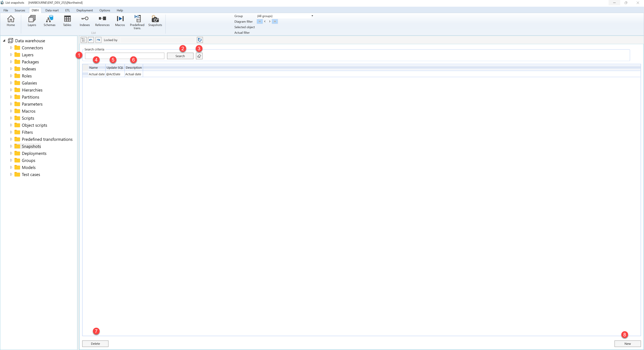Select the Groups tree item

coord(29,160)
